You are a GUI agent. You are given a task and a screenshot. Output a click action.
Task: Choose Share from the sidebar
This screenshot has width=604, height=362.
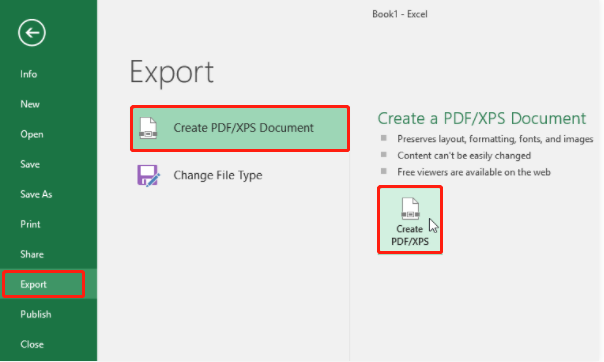(32, 254)
